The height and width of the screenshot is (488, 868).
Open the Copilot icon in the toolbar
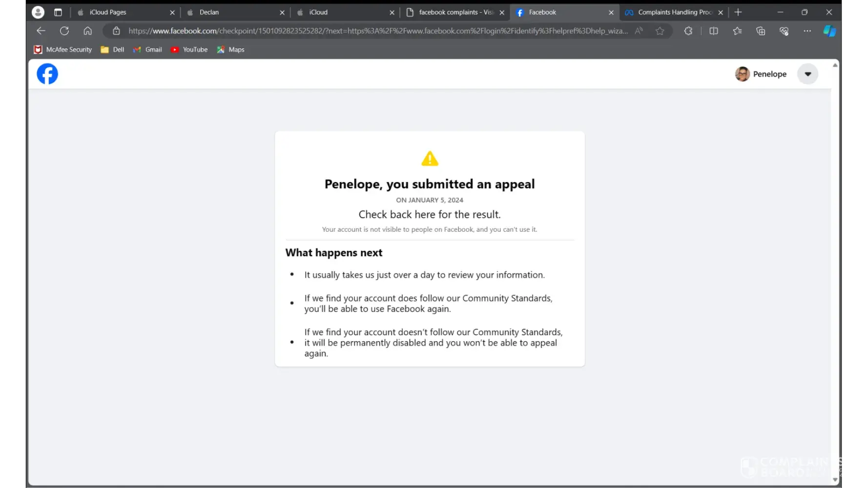click(x=829, y=31)
